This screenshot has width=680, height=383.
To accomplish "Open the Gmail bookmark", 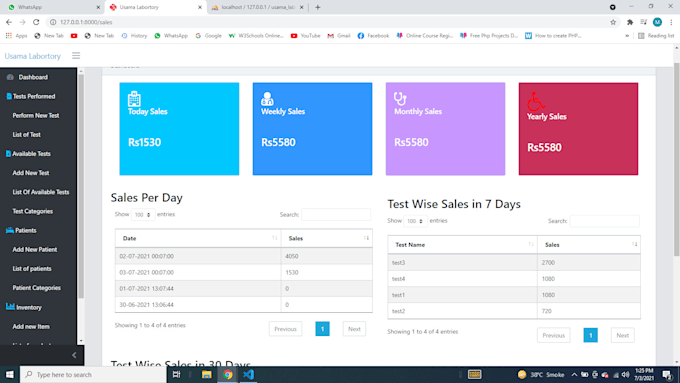I will tap(339, 36).
